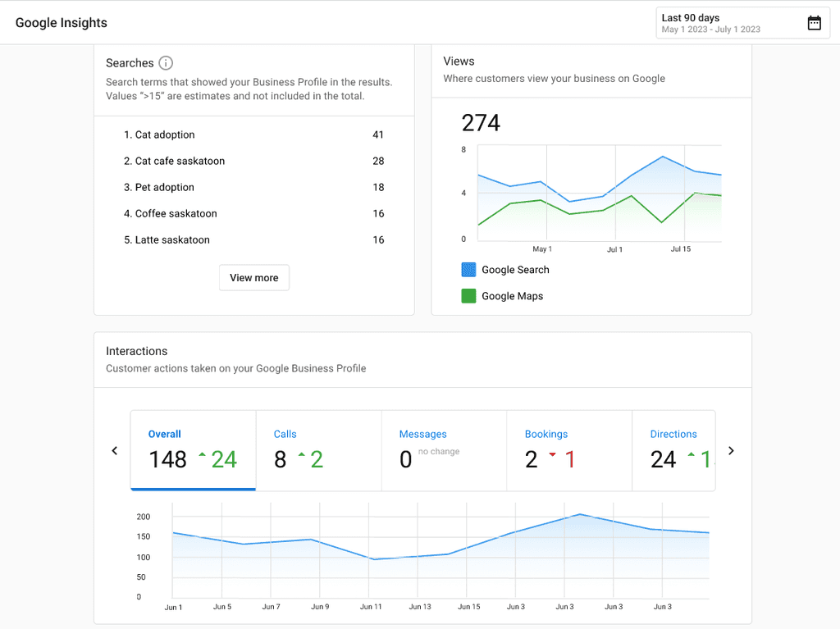840x629 pixels.
Task: Click the right arrow in Interactions carousel
Action: coord(731,450)
